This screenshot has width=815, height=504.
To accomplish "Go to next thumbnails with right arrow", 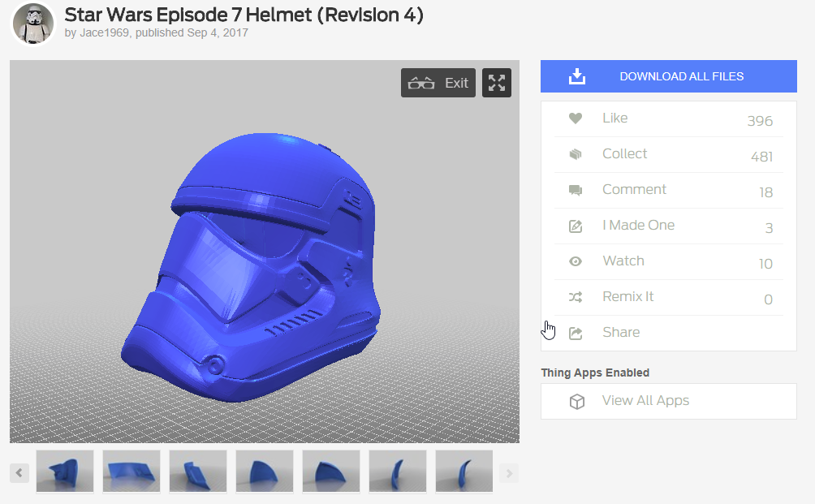I will (509, 473).
